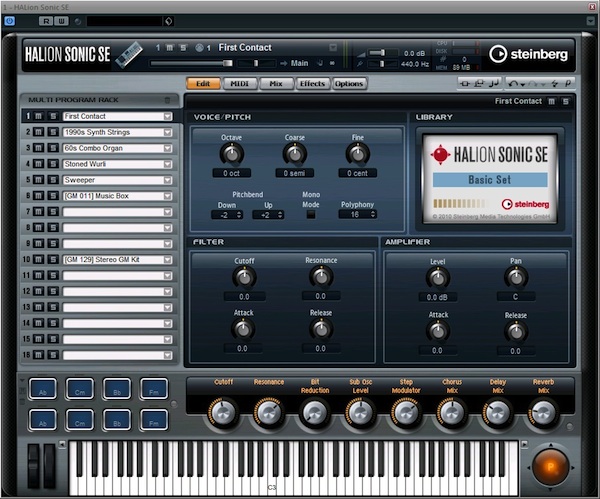This screenshot has height=499, width=600.
Task: Trigger the bottom row Fm pad
Action: [154, 420]
